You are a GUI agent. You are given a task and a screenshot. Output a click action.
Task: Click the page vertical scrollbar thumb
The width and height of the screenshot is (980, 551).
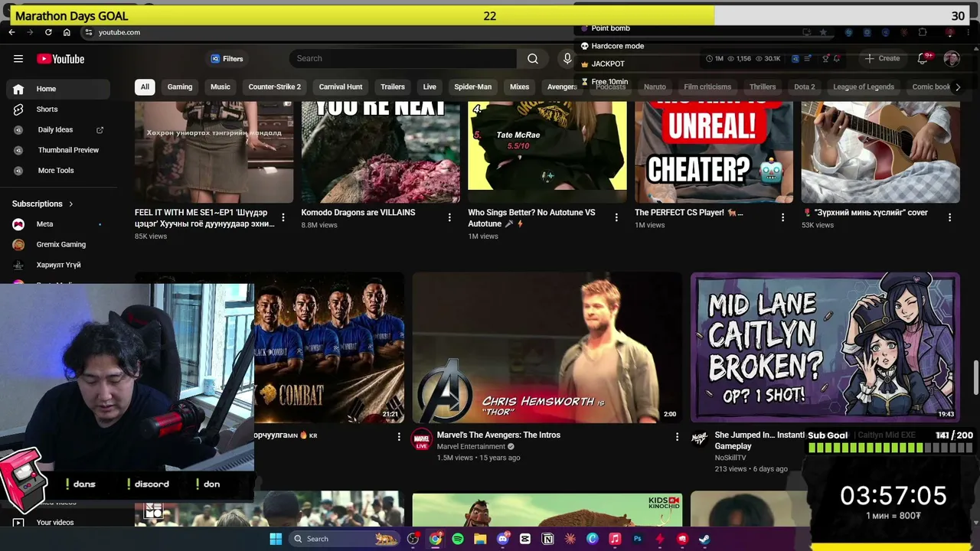[x=975, y=379]
